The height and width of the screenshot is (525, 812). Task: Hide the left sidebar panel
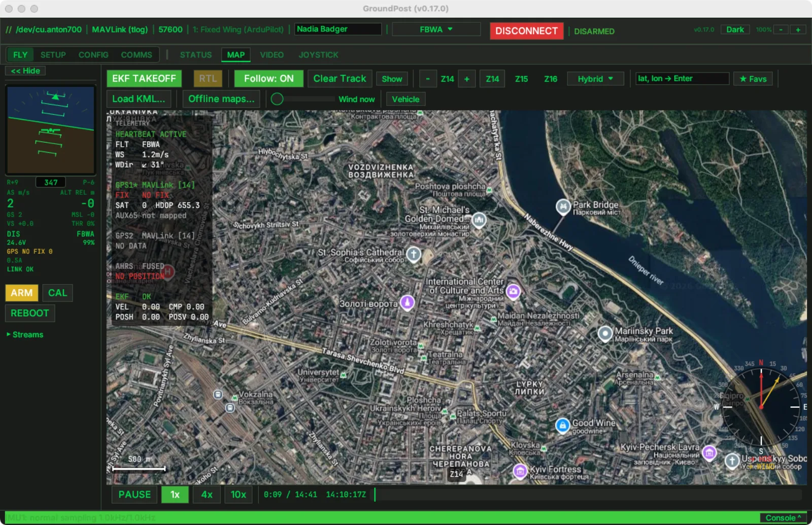tap(25, 71)
